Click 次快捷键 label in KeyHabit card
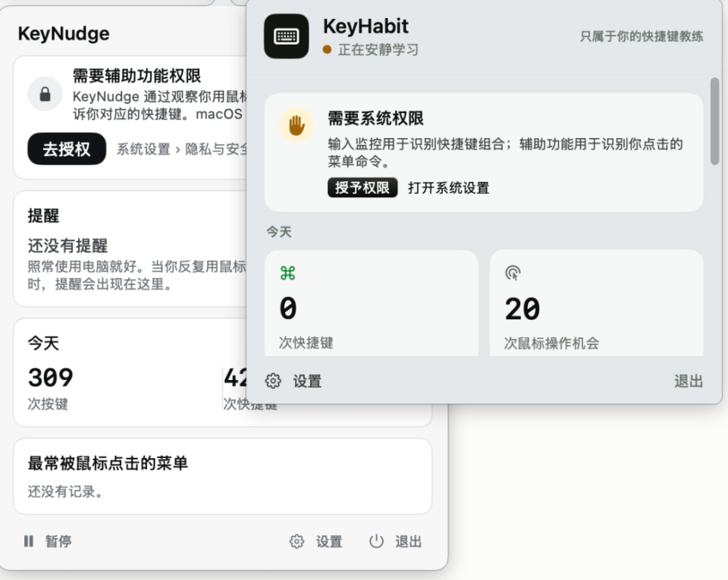This screenshot has width=728, height=580. click(x=306, y=343)
